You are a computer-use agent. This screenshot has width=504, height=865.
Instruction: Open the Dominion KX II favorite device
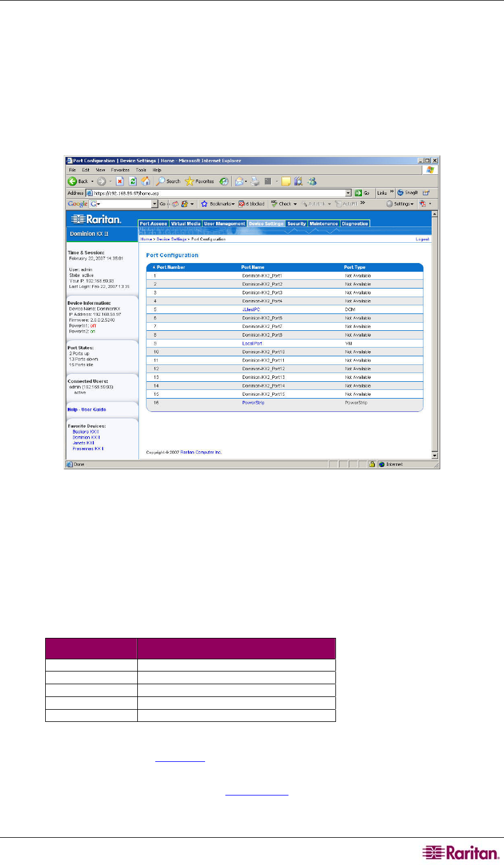(x=86, y=437)
